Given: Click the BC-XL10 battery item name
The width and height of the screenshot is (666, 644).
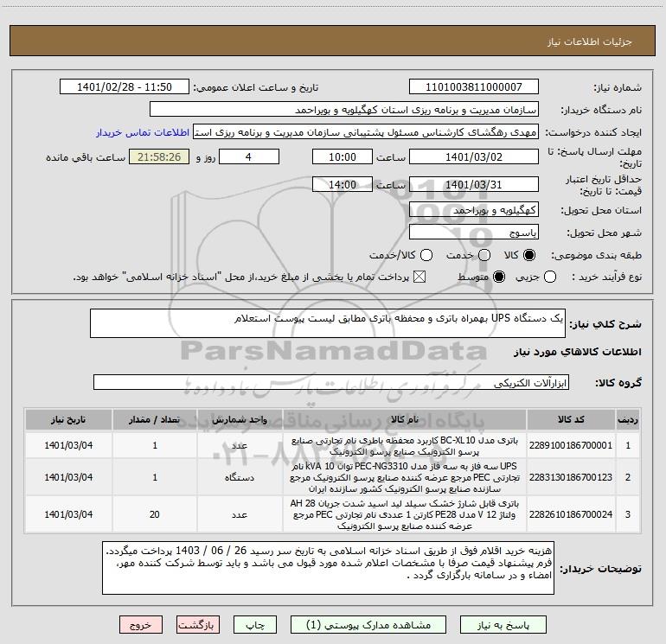Looking at the screenshot, I should 405,446.
